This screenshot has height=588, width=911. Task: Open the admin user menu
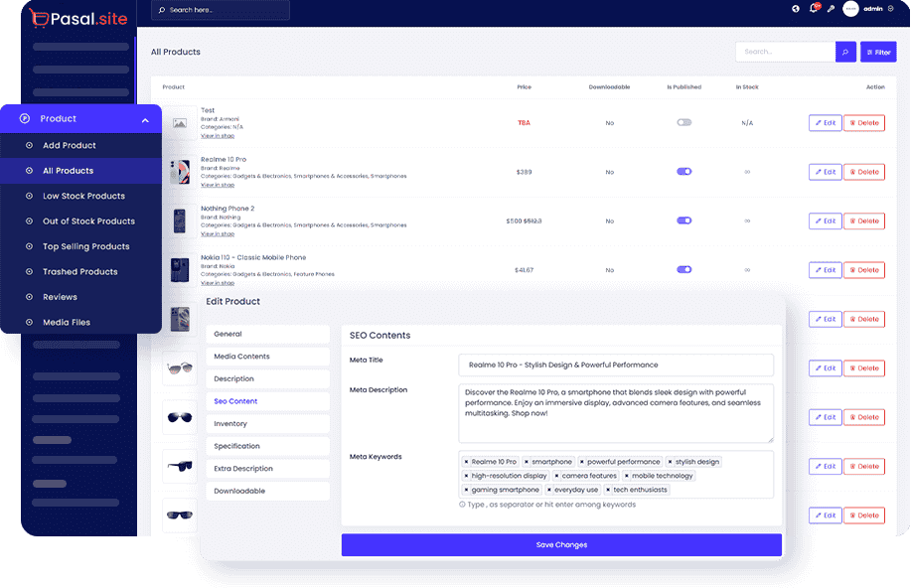point(872,9)
